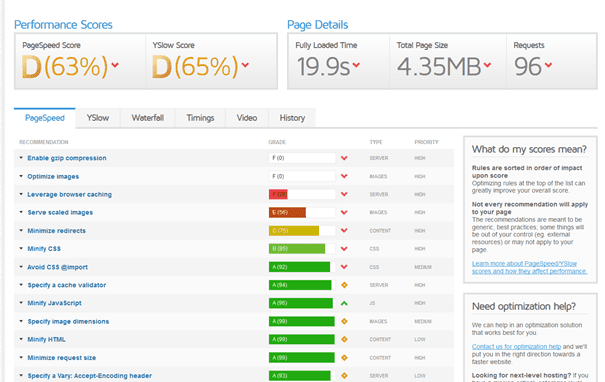
Task: Click orange diamond icon for Specify image dimensions
Action: 344,321
